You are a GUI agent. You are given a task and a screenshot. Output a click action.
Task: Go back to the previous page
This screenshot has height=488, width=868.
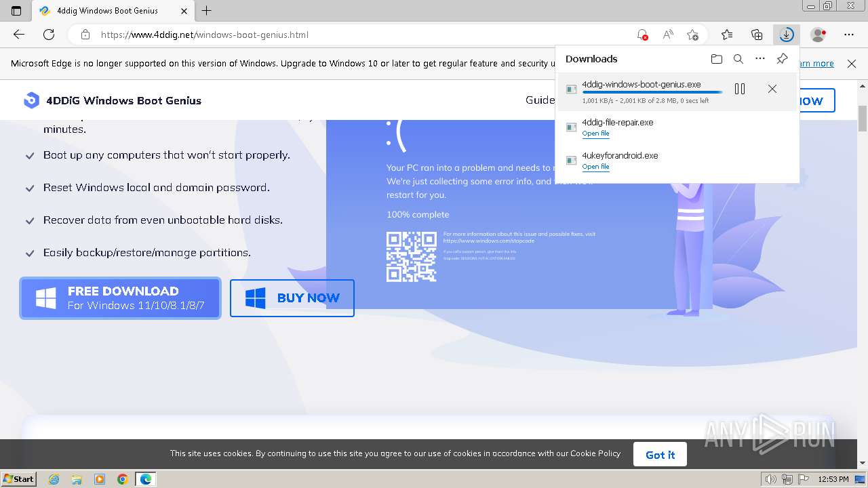[x=19, y=35]
